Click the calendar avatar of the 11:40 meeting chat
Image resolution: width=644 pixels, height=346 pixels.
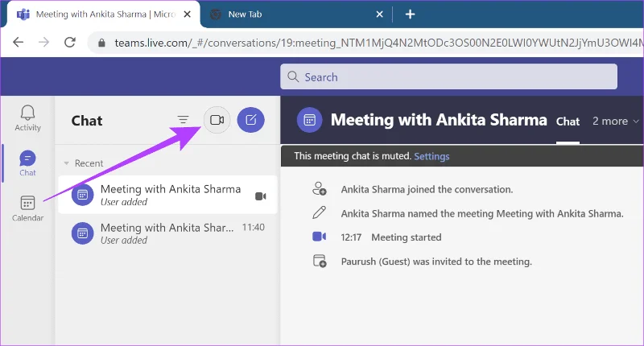pos(83,233)
